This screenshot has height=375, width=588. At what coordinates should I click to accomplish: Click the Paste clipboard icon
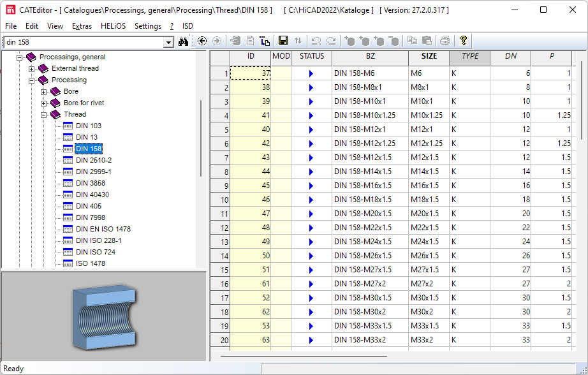tap(427, 41)
